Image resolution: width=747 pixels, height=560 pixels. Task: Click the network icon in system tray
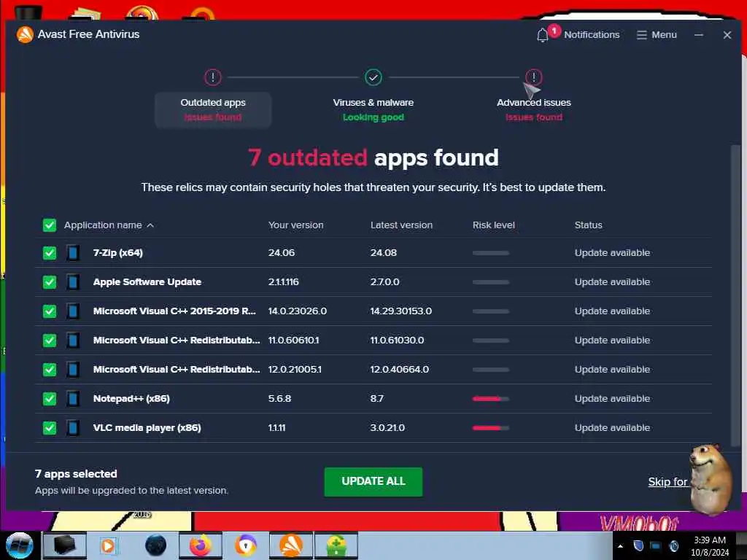click(656, 545)
